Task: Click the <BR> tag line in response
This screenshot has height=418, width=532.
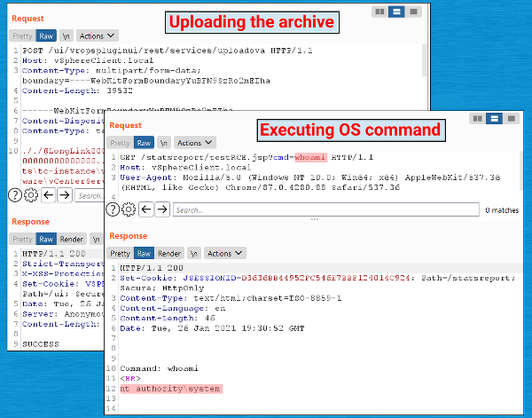Action: coord(130,378)
